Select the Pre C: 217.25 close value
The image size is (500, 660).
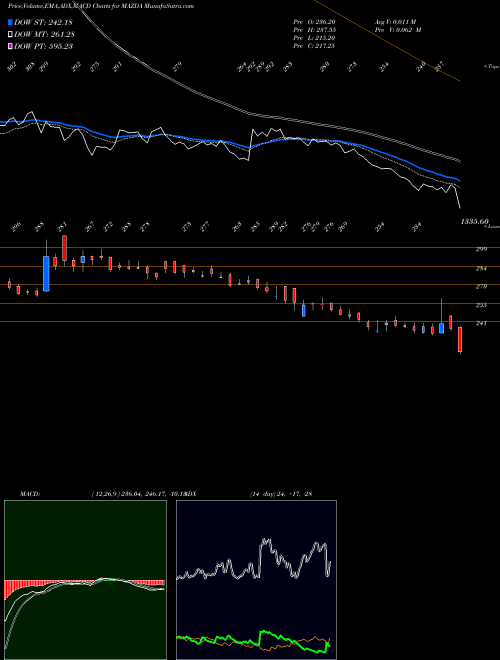314,46
